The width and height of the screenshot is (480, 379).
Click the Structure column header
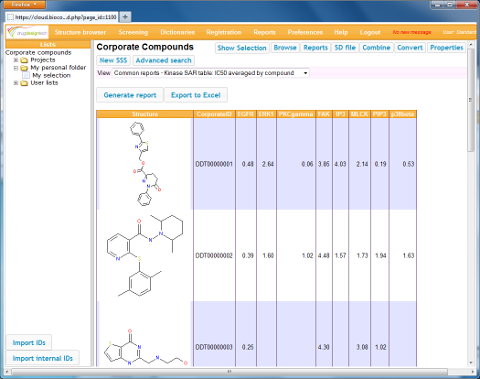(x=145, y=114)
